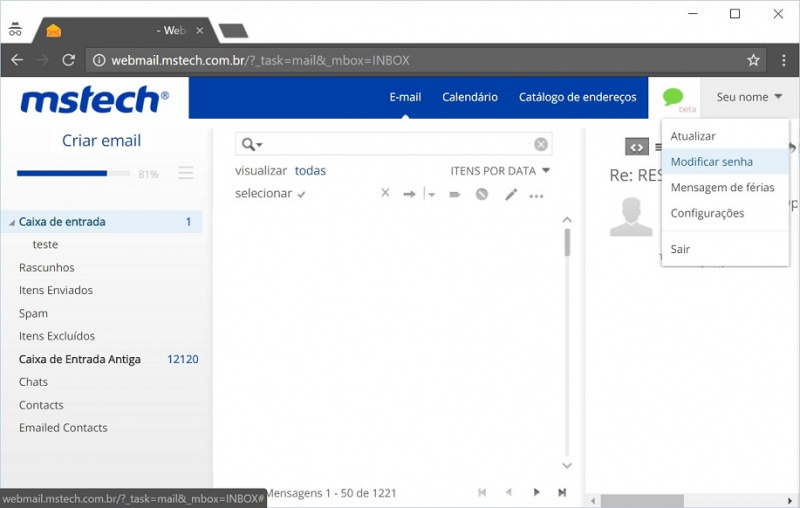
Task: Go to last page of messages
Action: coord(562,492)
